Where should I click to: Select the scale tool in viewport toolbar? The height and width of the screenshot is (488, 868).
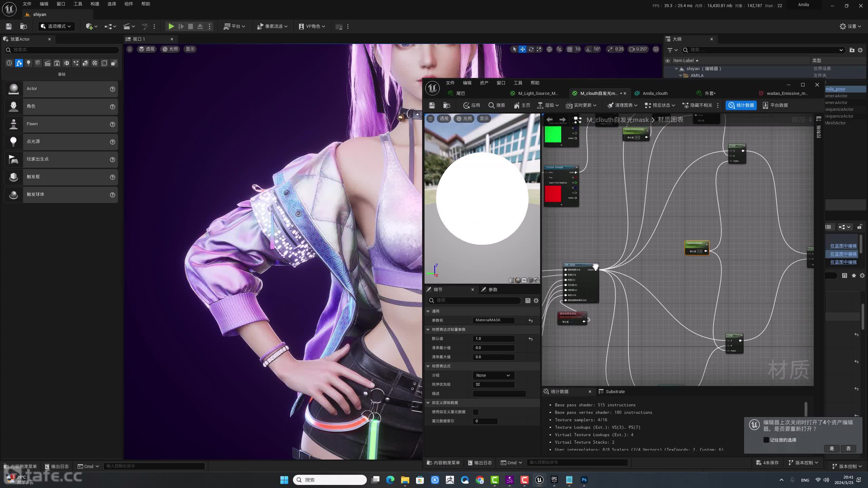539,49
